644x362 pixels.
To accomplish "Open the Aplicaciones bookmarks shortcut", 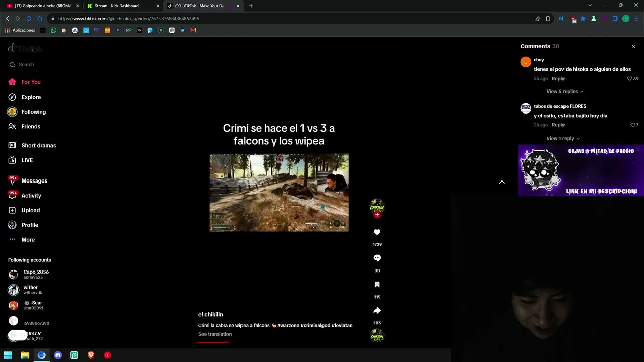I will click(20, 30).
